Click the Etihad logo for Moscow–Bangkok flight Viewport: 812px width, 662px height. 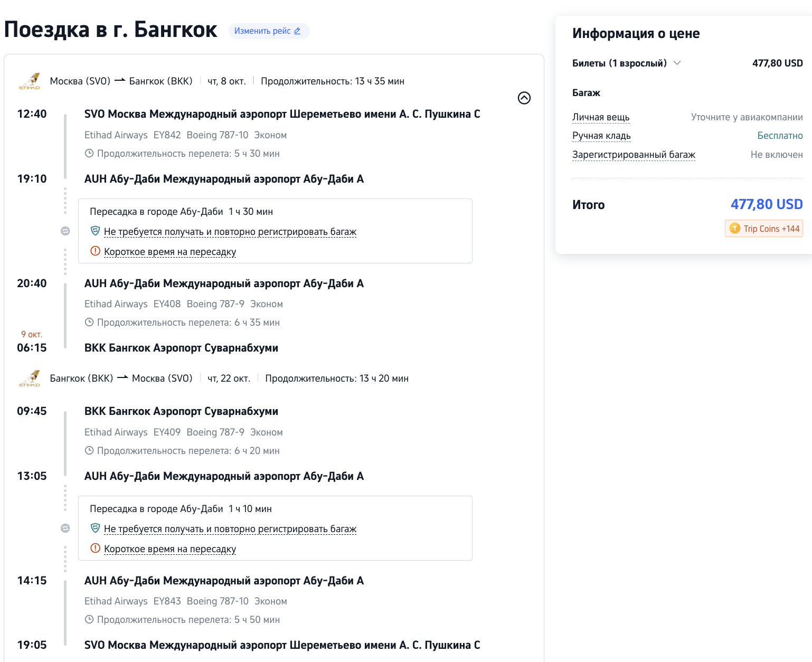click(30, 81)
